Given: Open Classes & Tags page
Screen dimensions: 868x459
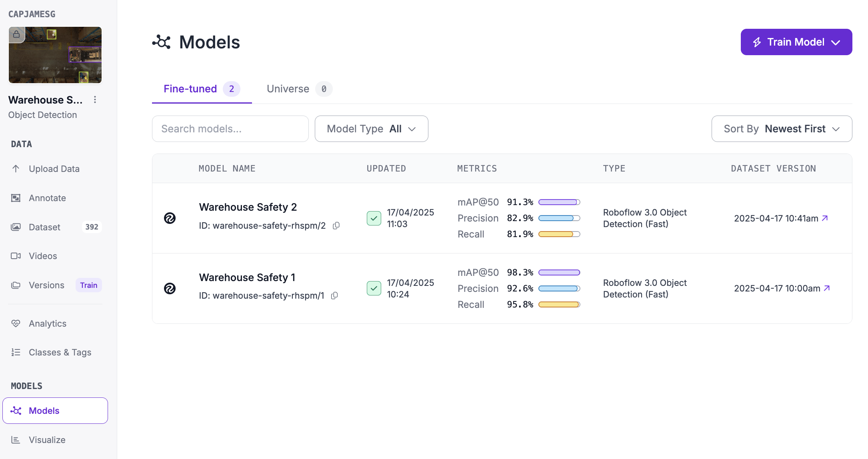Looking at the screenshot, I should [x=60, y=352].
